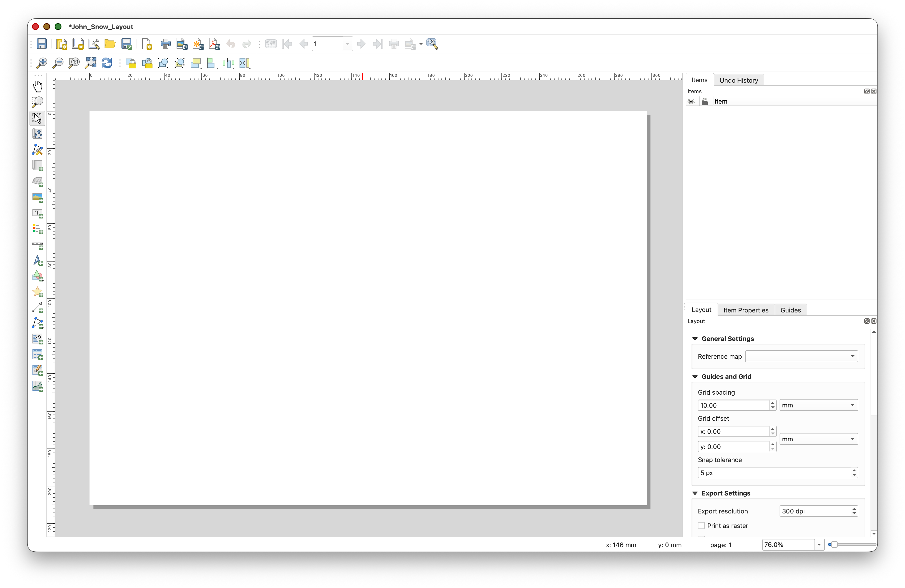Click the lock column header icon

705,102
